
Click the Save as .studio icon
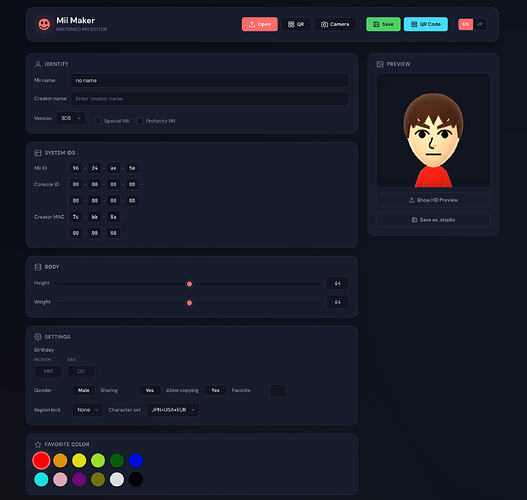[x=414, y=220]
